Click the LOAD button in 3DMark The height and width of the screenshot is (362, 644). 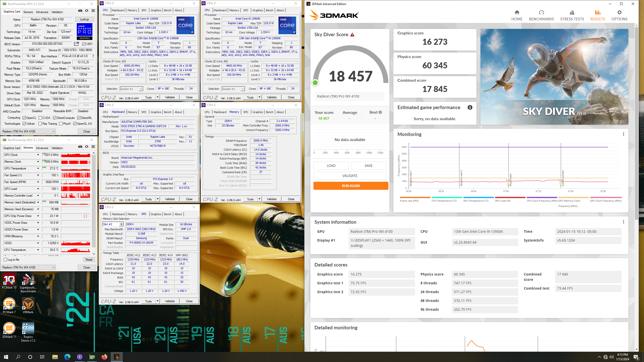click(331, 166)
